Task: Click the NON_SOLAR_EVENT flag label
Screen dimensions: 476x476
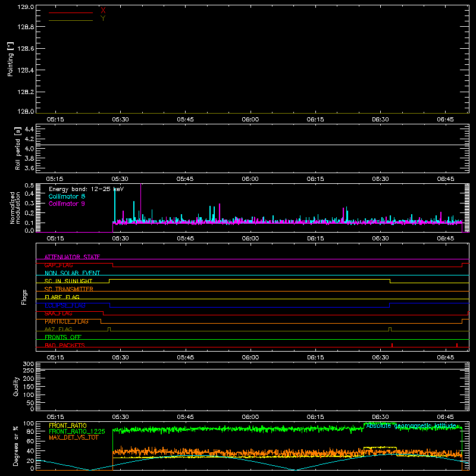Action: [x=72, y=273]
